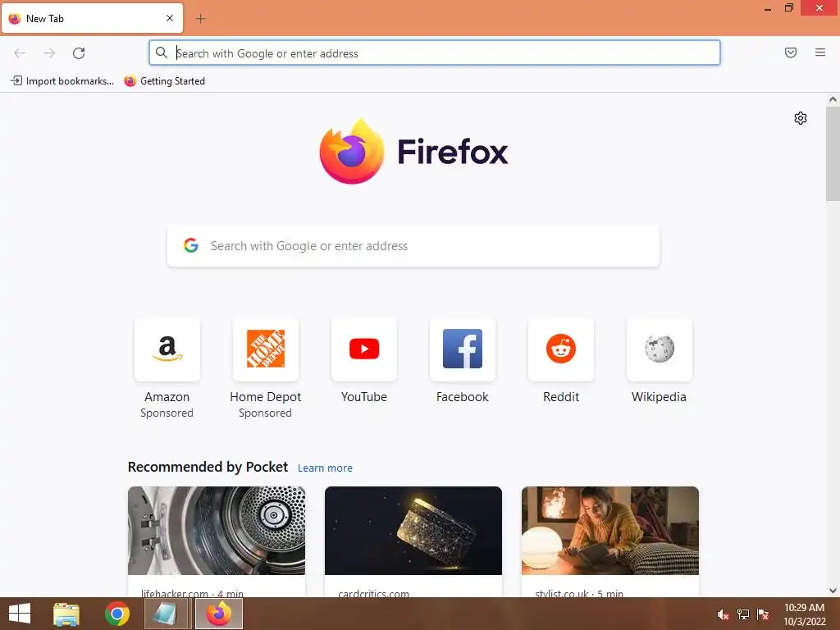
Task: Open the Getting Started bookmark
Action: 164,81
